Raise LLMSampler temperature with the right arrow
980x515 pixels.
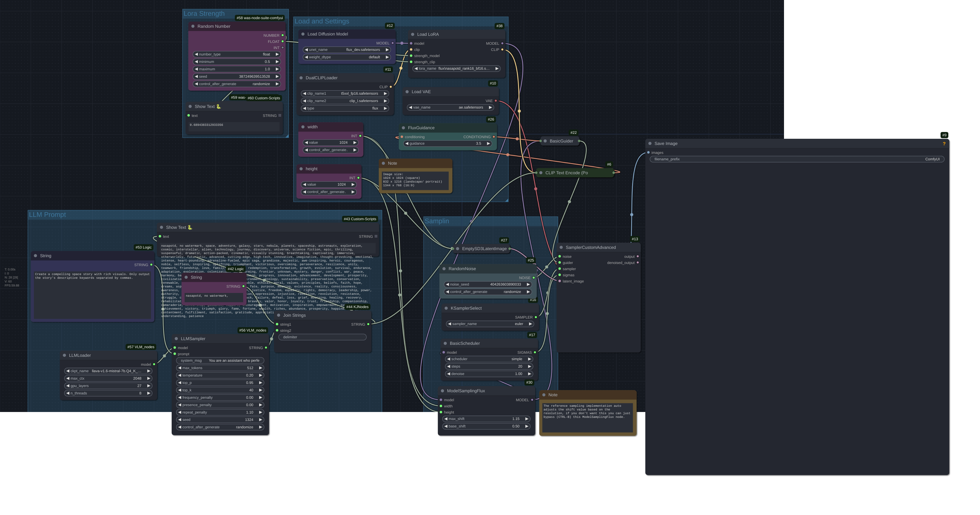coord(260,375)
